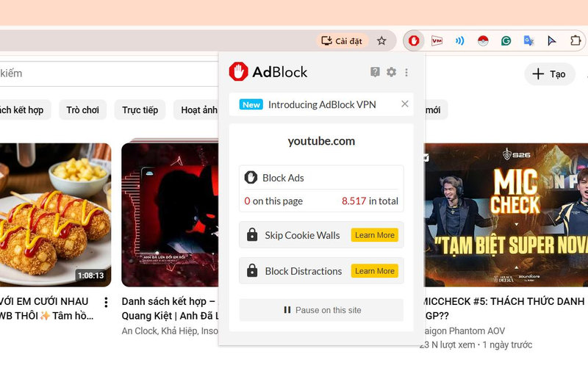Click the Block Ads hand icon

[251, 177]
